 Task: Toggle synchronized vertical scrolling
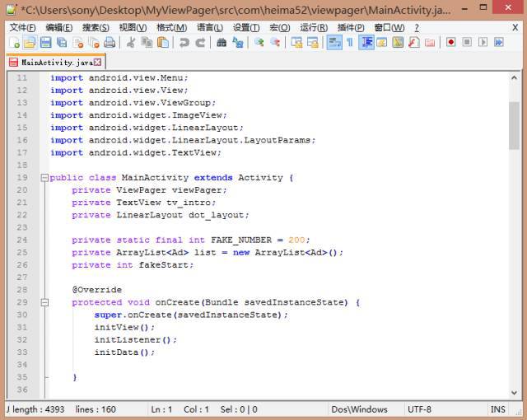point(296,43)
